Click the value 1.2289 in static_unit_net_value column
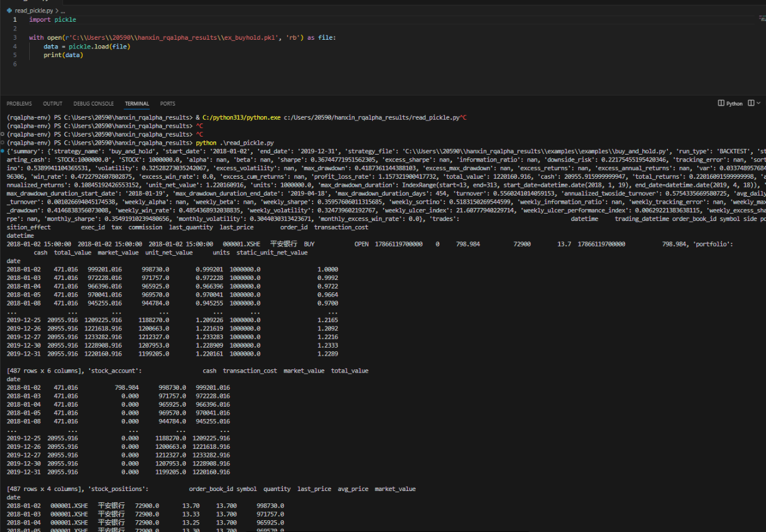 327,353
